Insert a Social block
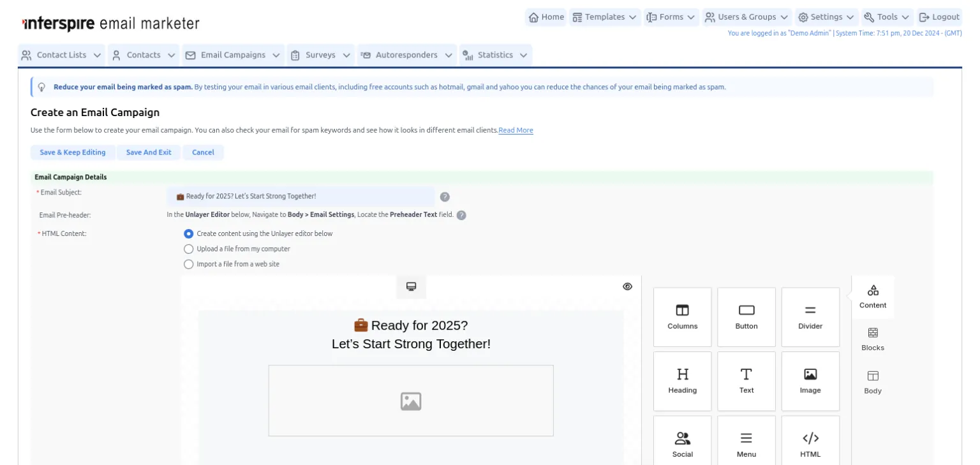Screen dimensions: 980x465 pyautogui.click(x=682, y=443)
